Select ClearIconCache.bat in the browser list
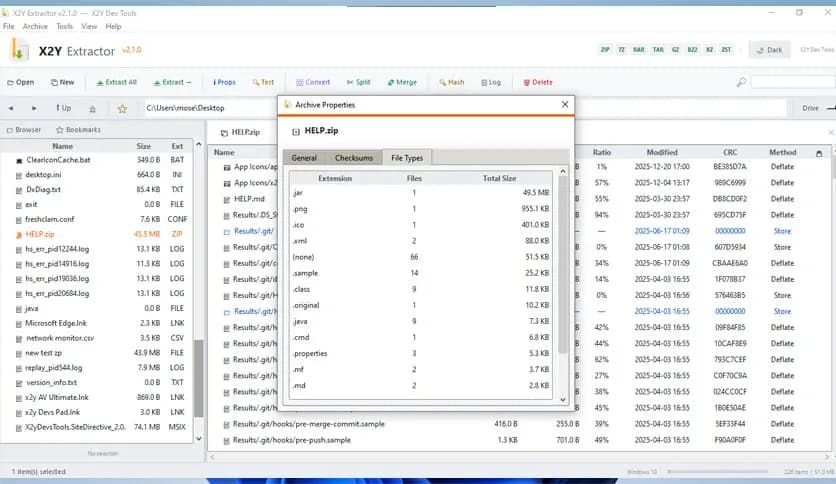This screenshot has width=836, height=484. (x=99, y=160)
